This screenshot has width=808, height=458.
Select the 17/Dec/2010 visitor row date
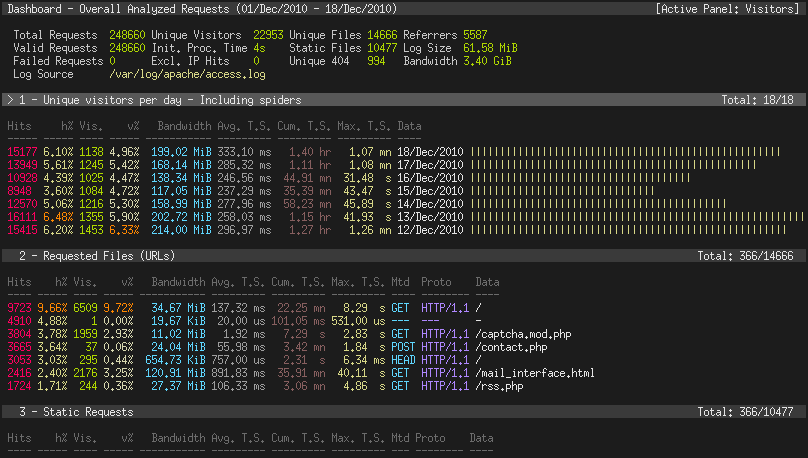[x=430, y=165]
